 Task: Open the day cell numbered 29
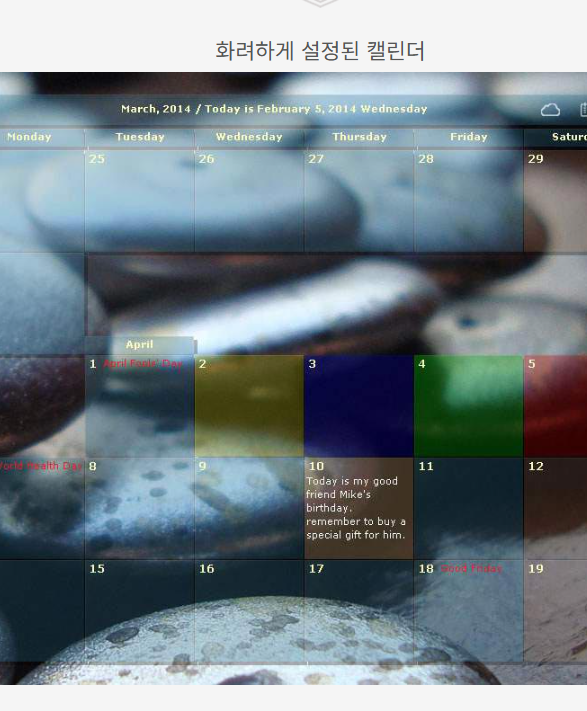pyautogui.click(x=556, y=201)
